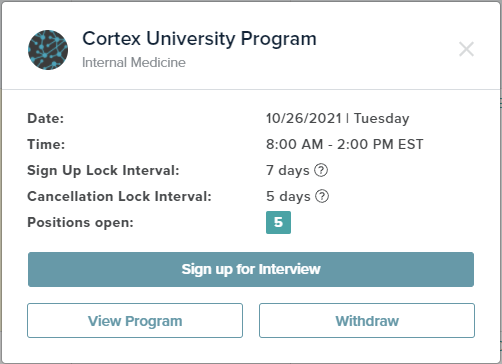Click the teal positions open badge
This screenshot has height=364, width=502.
pyautogui.click(x=278, y=222)
